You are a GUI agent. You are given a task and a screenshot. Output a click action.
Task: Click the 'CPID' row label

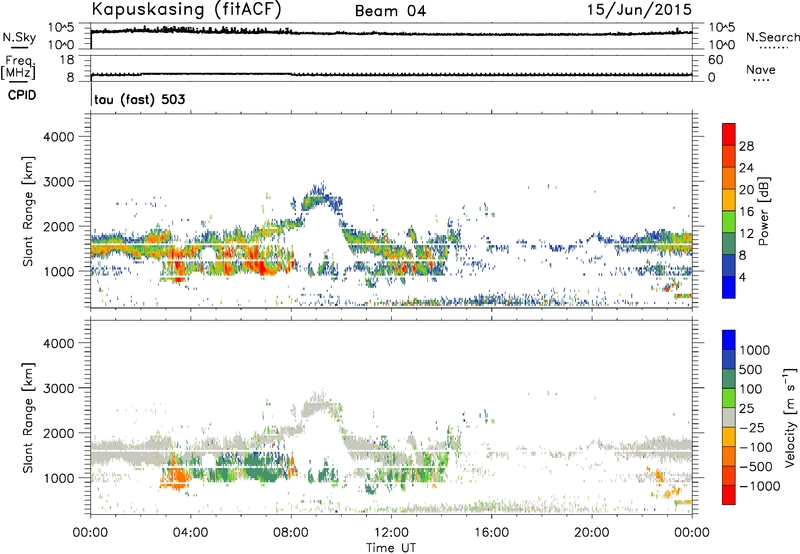pyautogui.click(x=22, y=95)
